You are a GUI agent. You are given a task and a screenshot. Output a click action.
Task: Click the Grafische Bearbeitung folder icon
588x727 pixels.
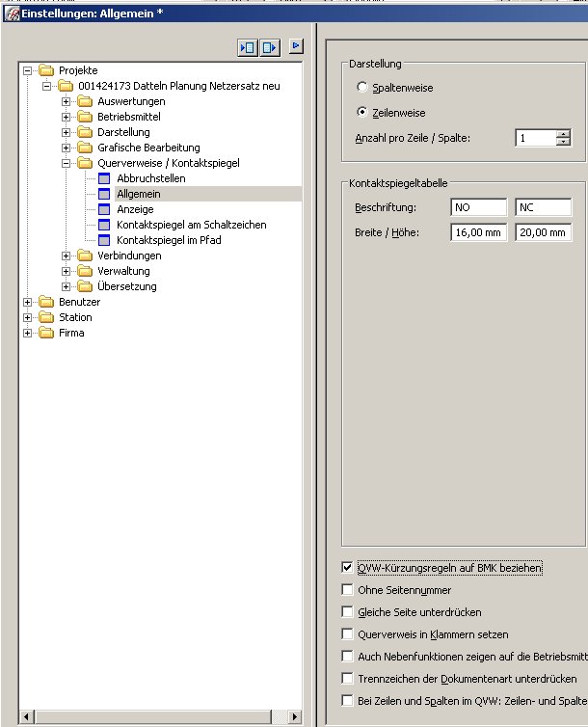85,148
